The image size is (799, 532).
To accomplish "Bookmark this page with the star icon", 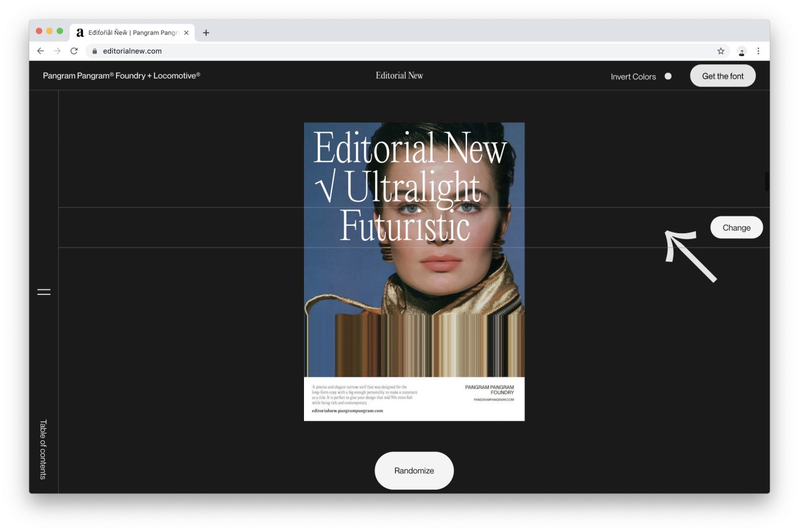I will point(721,51).
